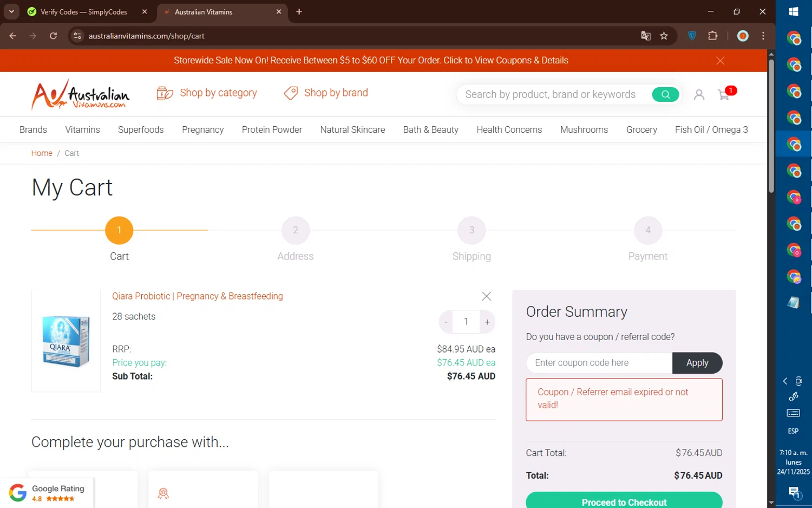
Task: Click the storewide sale coupon banner text
Action: pyautogui.click(x=371, y=61)
